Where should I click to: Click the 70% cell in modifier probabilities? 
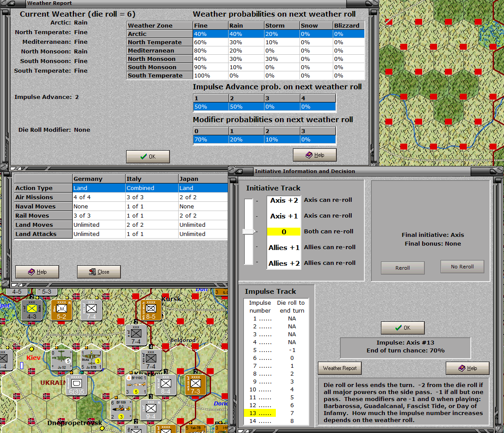click(211, 140)
